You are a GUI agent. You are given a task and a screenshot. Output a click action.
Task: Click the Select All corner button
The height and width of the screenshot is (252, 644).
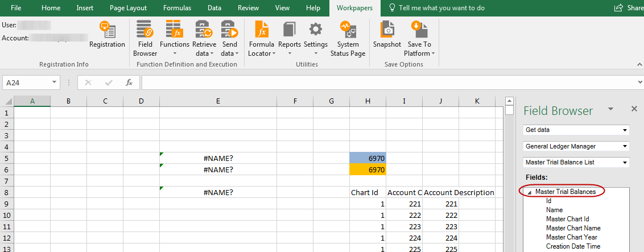[7, 101]
